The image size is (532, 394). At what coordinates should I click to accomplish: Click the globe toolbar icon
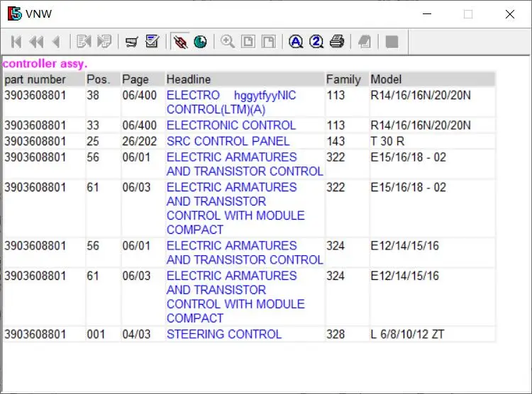click(x=200, y=42)
